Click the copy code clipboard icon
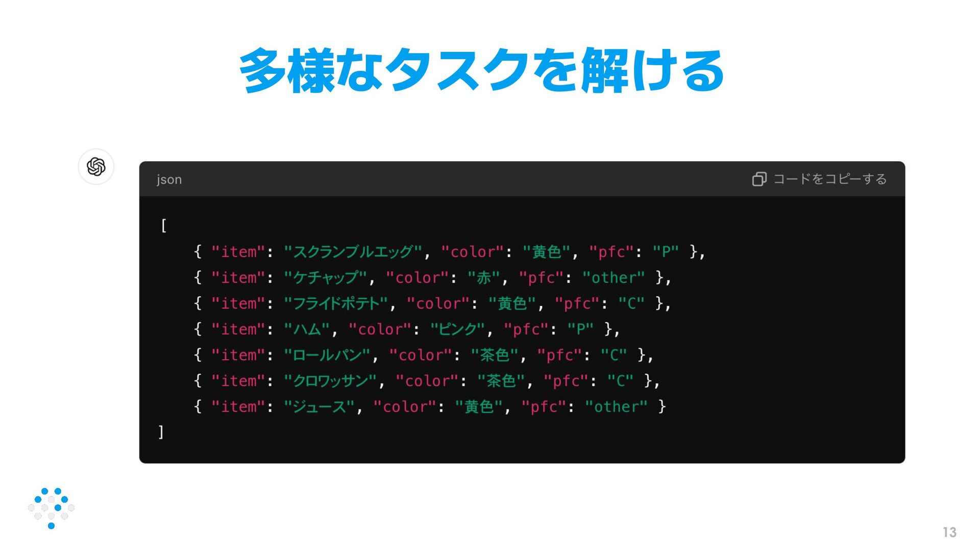Screen dimensions: 980x551 click(x=759, y=179)
